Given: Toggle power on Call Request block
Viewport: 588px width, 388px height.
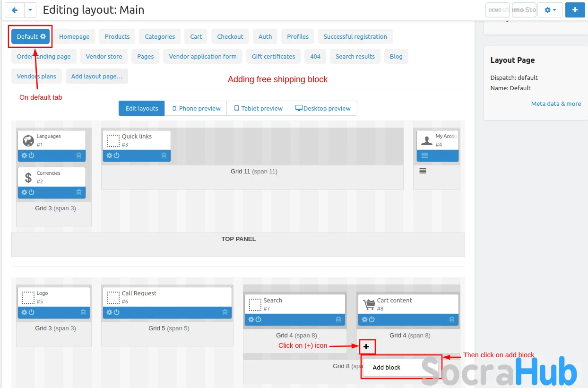Looking at the screenshot, I should tap(116, 312).
